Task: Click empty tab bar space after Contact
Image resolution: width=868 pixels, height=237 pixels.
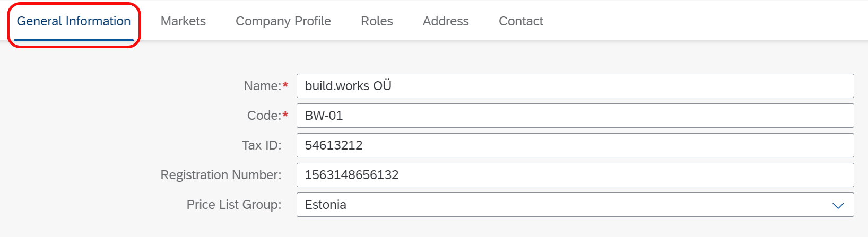Action: tap(706, 21)
